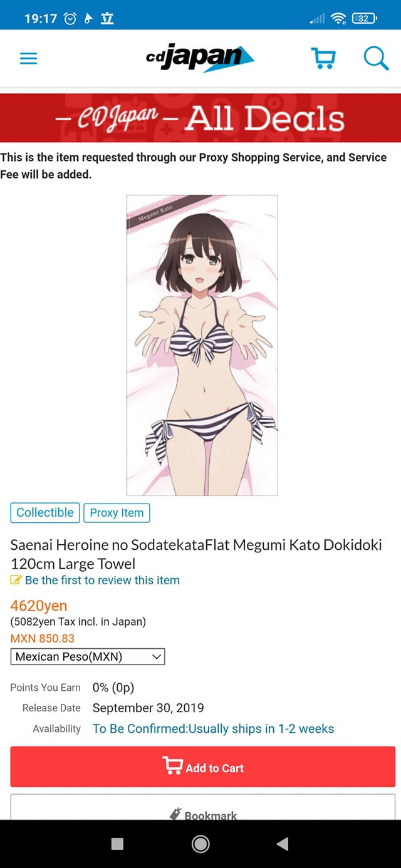The height and width of the screenshot is (868, 401).
Task: Tap the search magnifier icon
Action: pos(376,58)
